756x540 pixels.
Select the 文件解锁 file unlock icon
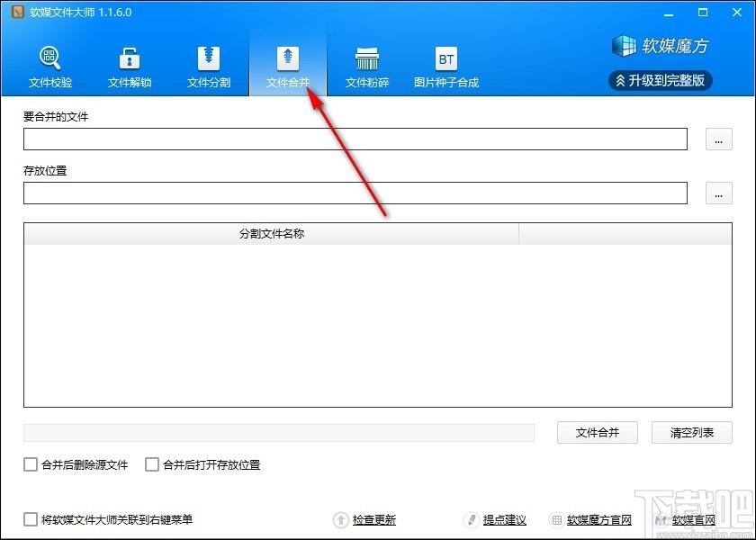[x=130, y=67]
